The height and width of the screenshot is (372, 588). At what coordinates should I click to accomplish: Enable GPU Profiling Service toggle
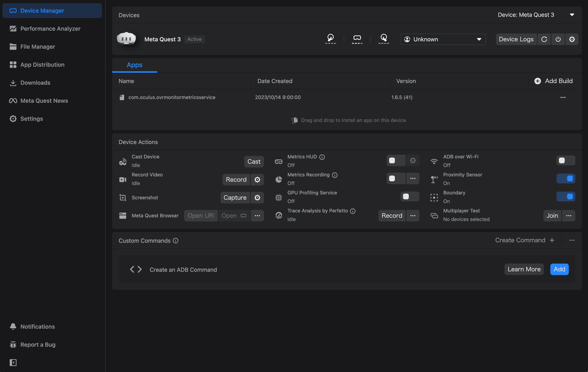pyautogui.click(x=410, y=197)
